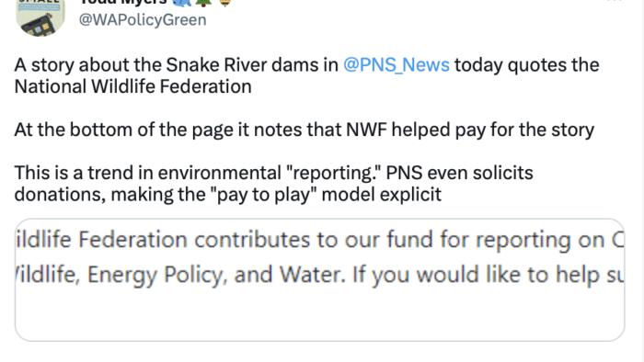The height and width of the screenshot is (362, 644).
Task: Click the blank lower area of image card
Action: 319,316
